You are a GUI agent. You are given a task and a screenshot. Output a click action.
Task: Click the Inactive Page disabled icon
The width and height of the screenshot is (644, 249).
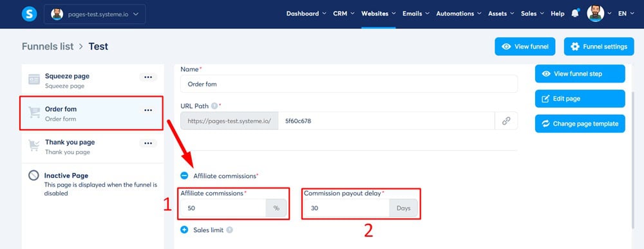point(33,175)
